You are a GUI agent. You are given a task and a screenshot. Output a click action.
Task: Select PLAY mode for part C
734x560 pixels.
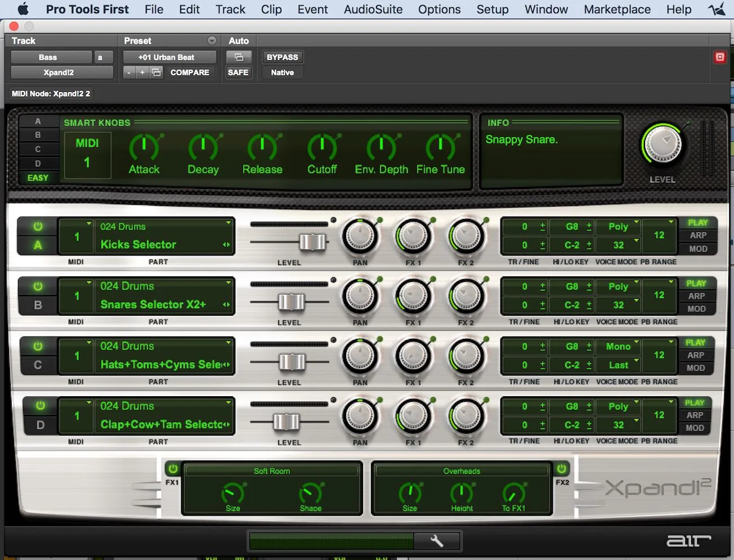(x=695, y=343)
